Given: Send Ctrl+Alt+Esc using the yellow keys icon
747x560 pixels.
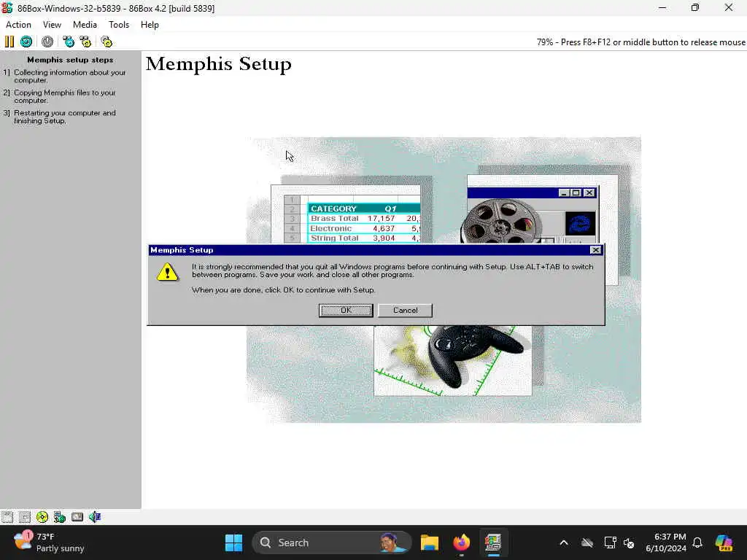Looking at the screenshot, I should (x=86, y=42).
